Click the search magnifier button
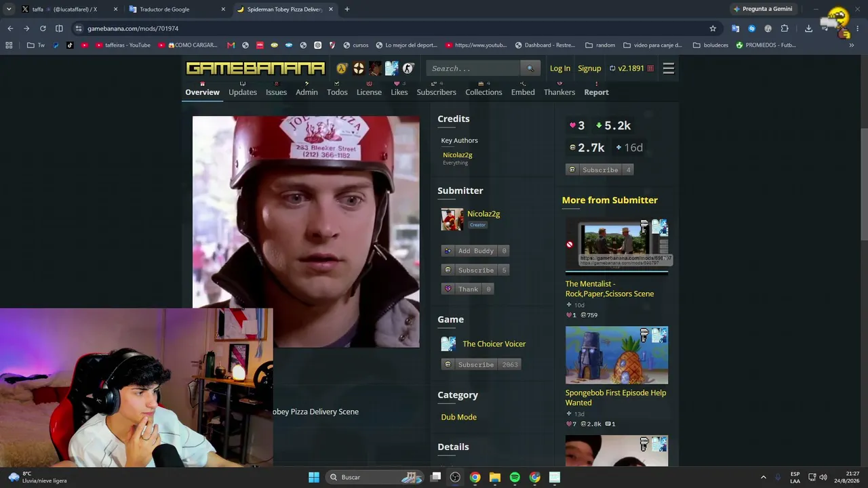868x488 pixels. click(x=530, y=68)
